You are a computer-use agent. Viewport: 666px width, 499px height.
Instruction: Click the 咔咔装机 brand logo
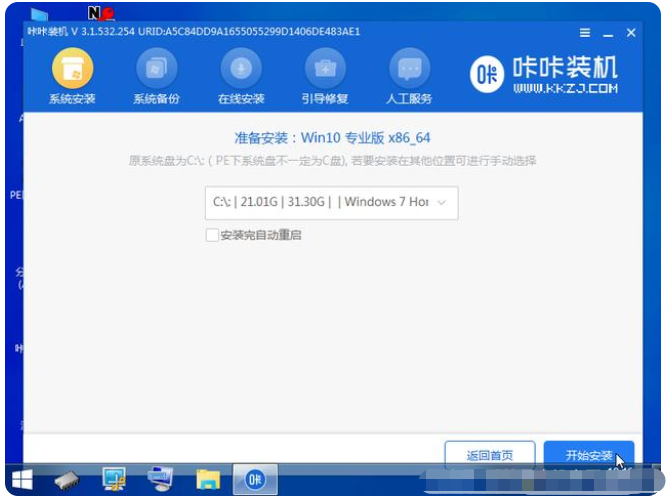click(x=544, y=75)
